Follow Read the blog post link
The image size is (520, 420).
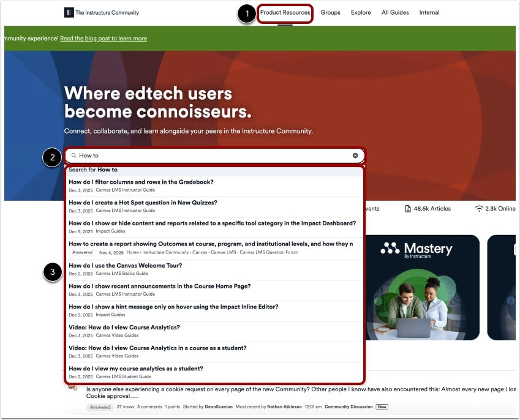click(x=104, y=39)
